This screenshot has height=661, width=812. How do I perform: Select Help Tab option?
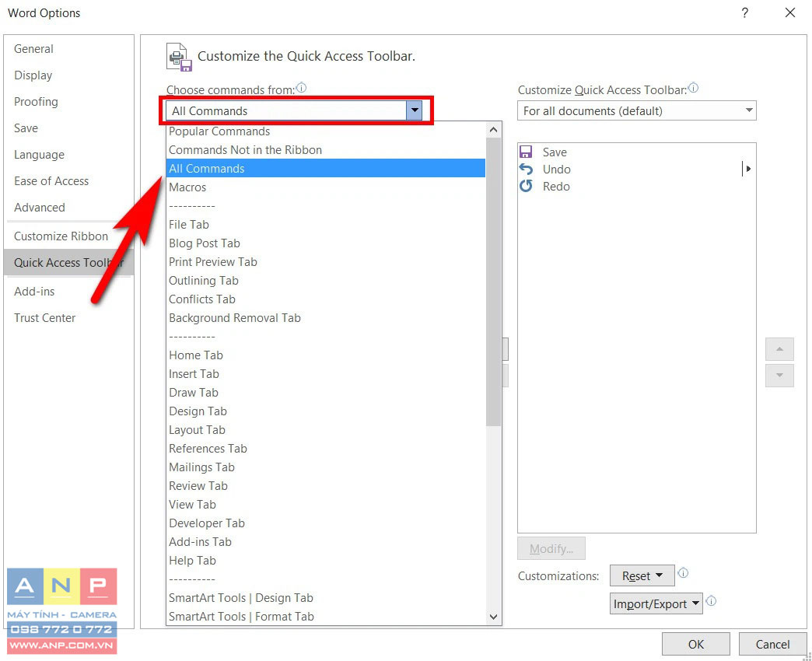click(x=326, y=560)
